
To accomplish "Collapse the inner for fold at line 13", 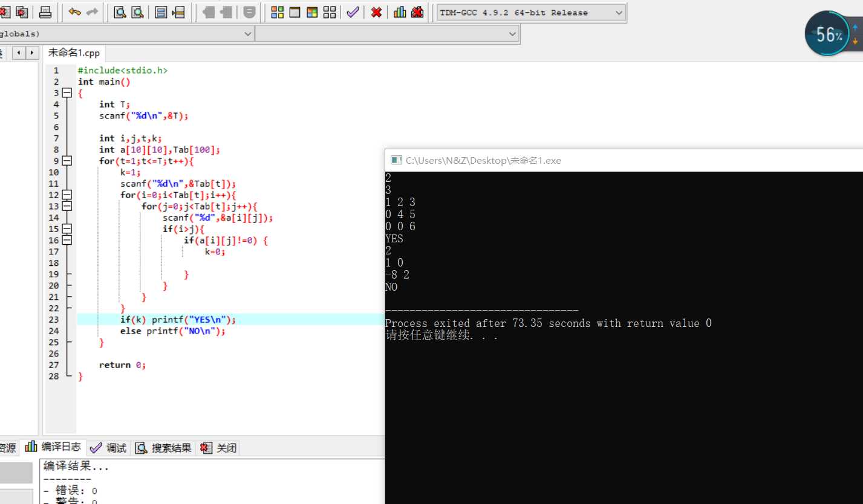I will [67, 206].
